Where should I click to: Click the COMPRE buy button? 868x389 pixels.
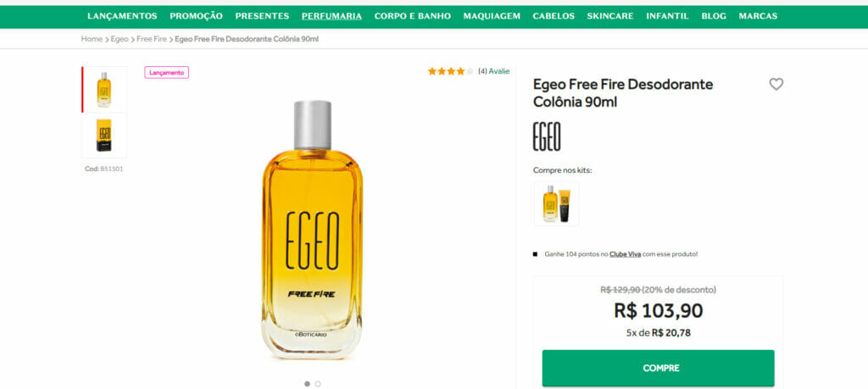click(658, 368)
